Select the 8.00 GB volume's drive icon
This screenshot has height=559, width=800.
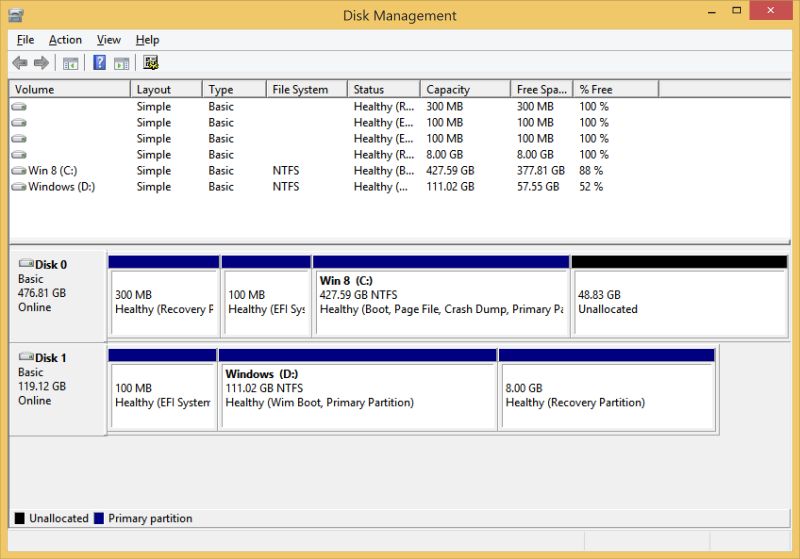point(19,155)
